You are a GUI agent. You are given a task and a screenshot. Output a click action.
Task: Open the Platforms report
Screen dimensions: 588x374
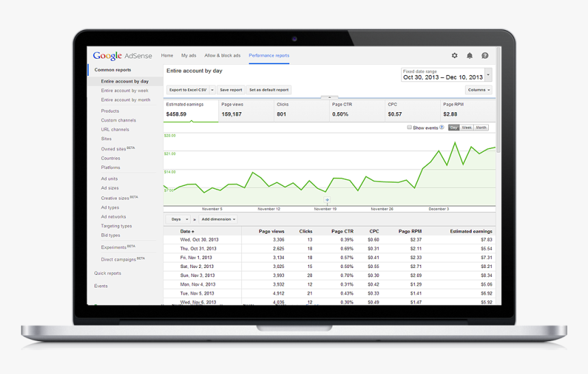click(x=111, y=168)
